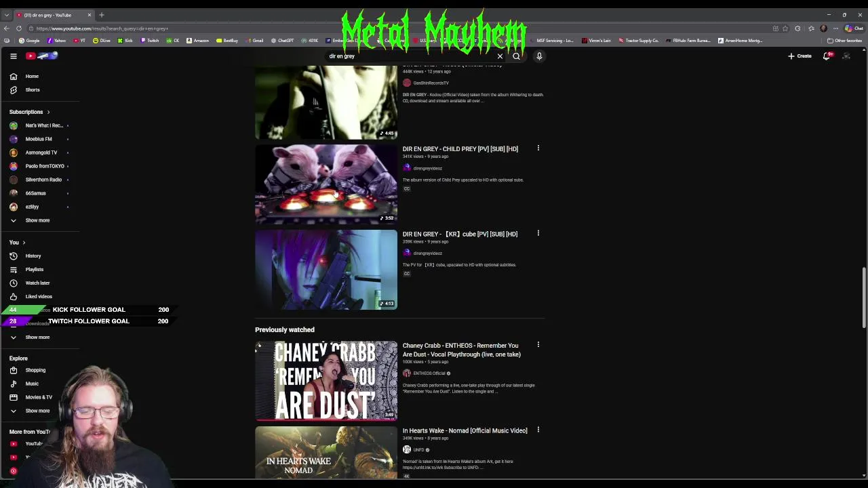Open the 66Samus channel avatar

pyautogui.click(x=14, y=193)
